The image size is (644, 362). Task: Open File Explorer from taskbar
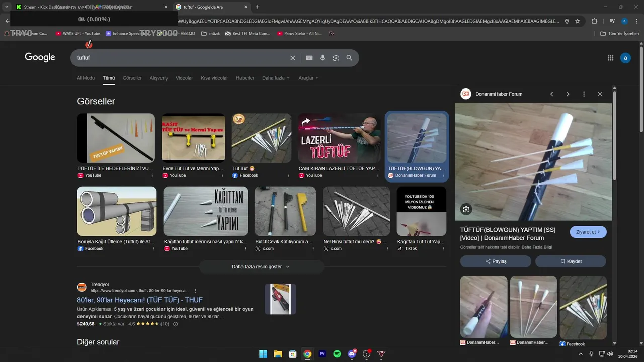278,354
